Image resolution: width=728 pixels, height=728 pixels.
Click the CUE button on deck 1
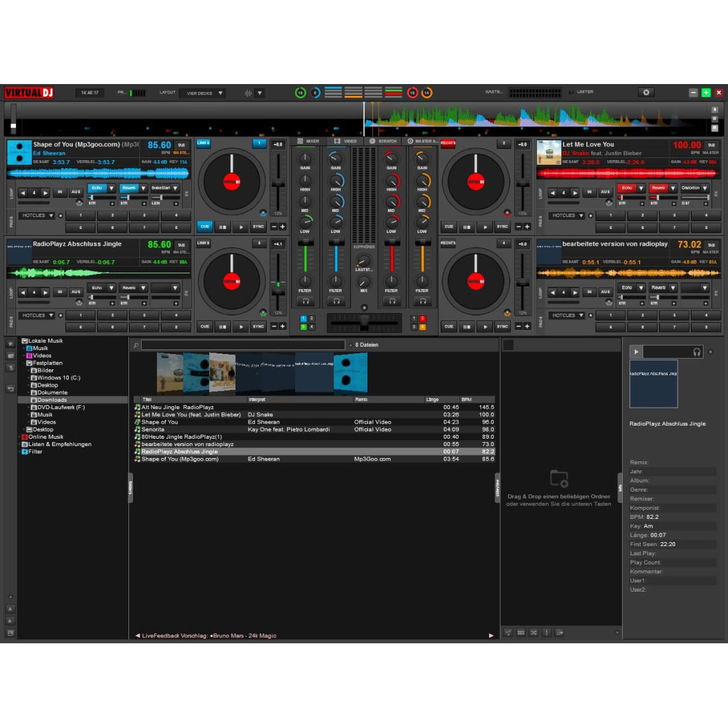tap(205, 226)
